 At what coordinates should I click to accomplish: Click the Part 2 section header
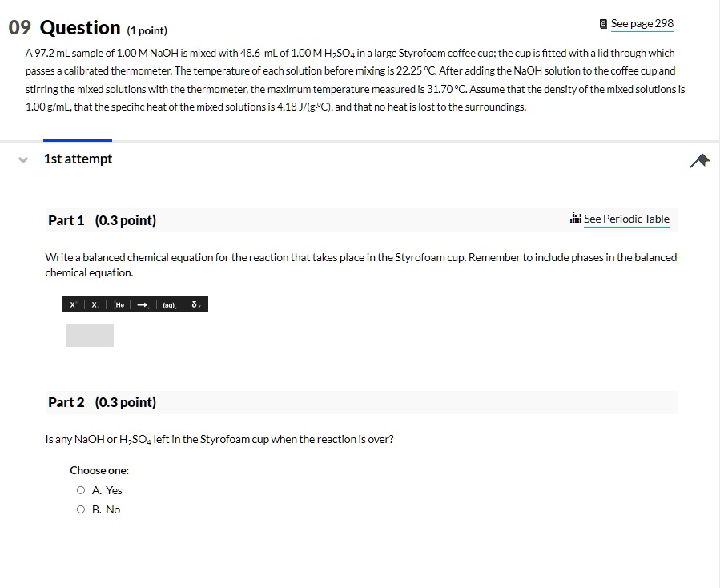click(x=102, y=402)
